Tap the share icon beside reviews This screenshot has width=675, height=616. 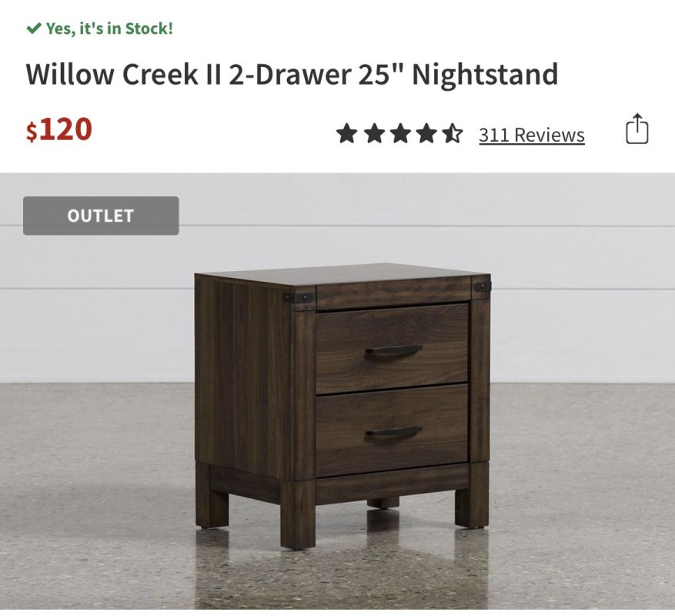(637, 129)
